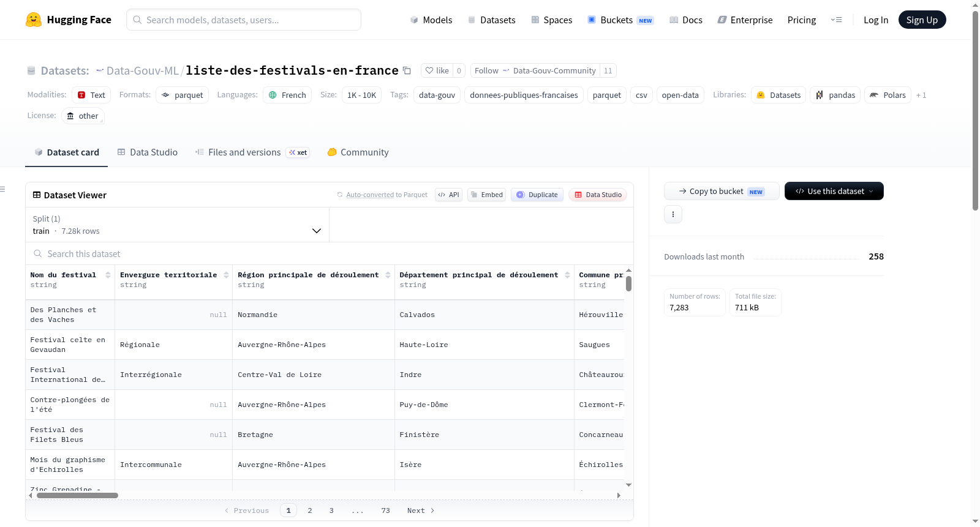The image size is (980, 527).
Task: Open the more navigation items menu
Action: (x=836, y=20)
